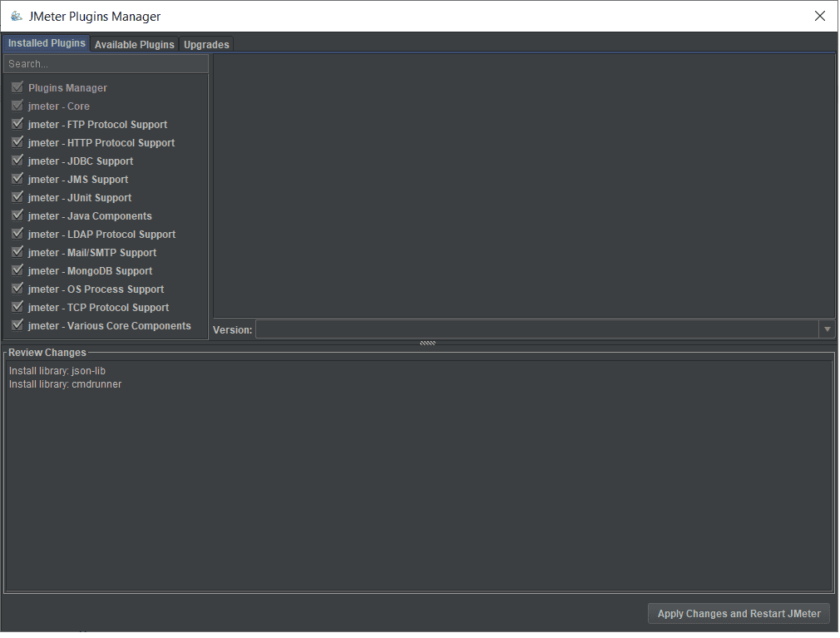Select the jmeter - Various Core Components row
Viewport: 840px width, 638px height.
109,326
